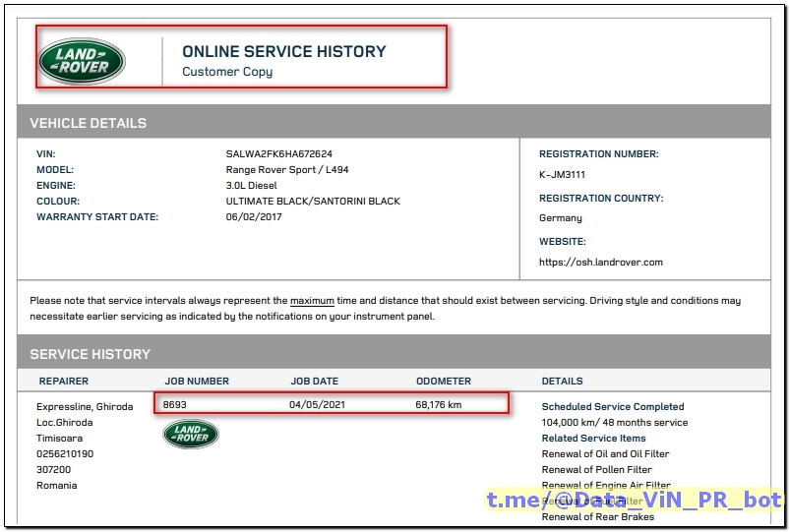This screenshot has height=532, width=790.
Task: Click the JOB NUMBER column header
Action: 197,381
